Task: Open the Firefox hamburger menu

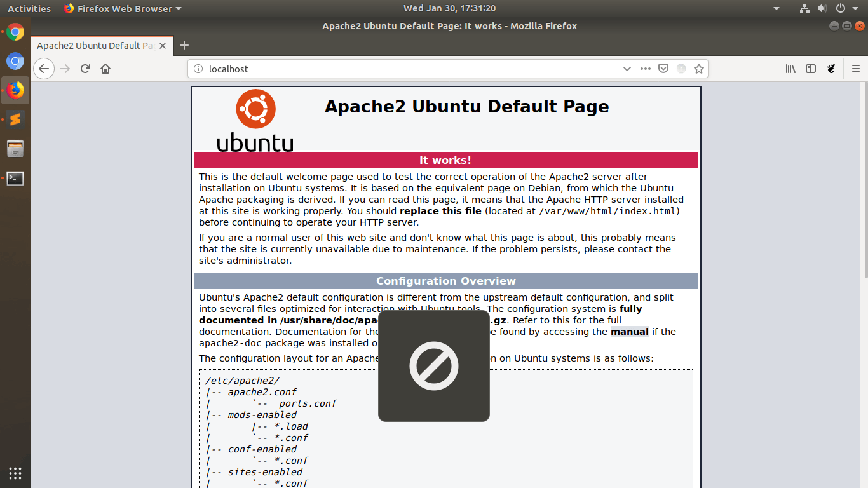Action: (x=855, y=69)
